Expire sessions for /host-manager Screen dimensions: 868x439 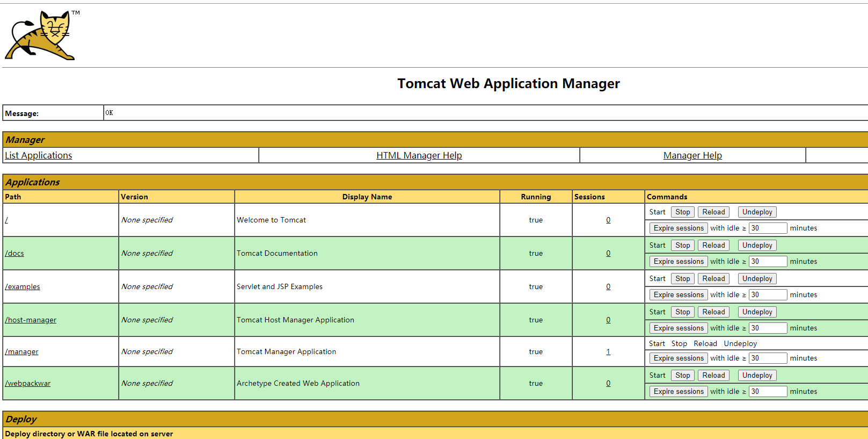pyautogui.click(x=678, y=328)
